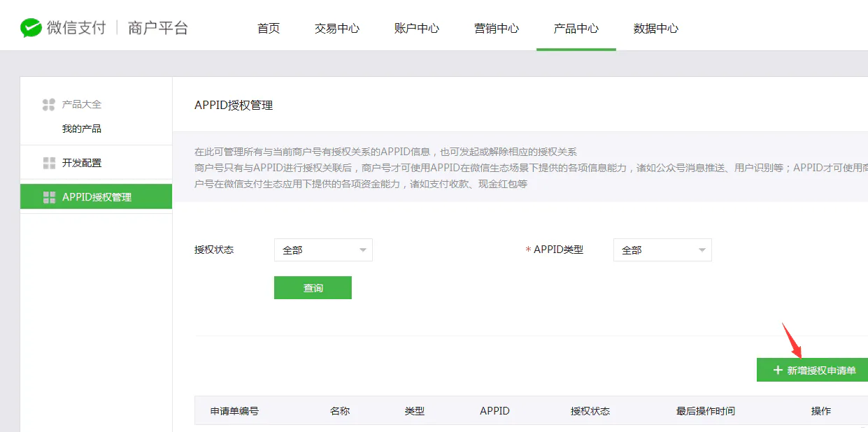The image size is (868, 432).
Task: Select 我的产品 in the sidebar
Action: pyautogui.click(x=82, y=129)
